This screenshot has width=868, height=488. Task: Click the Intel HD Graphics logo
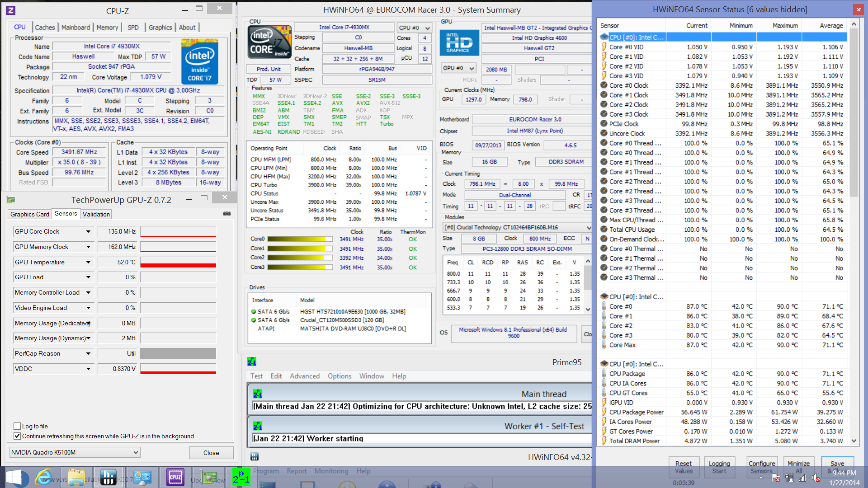pos(459,42)
